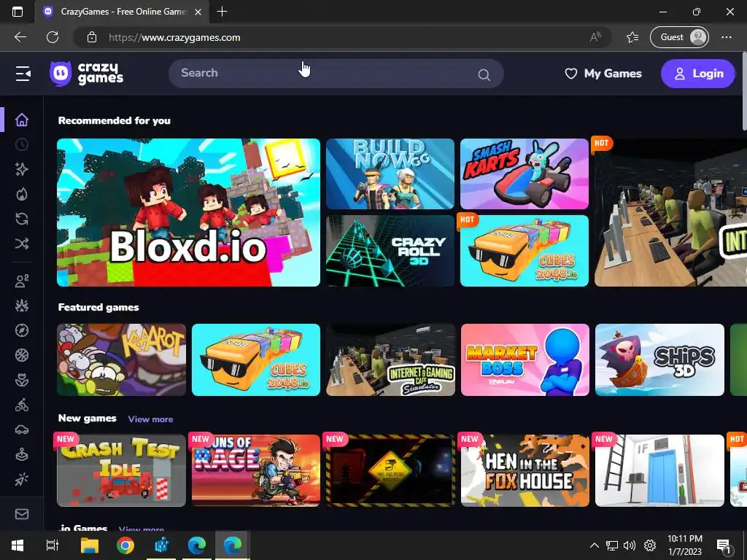Open the New games sparkle icon in sidebar
Viewport: 747px width, 560px height.
(x=22, y=169)
